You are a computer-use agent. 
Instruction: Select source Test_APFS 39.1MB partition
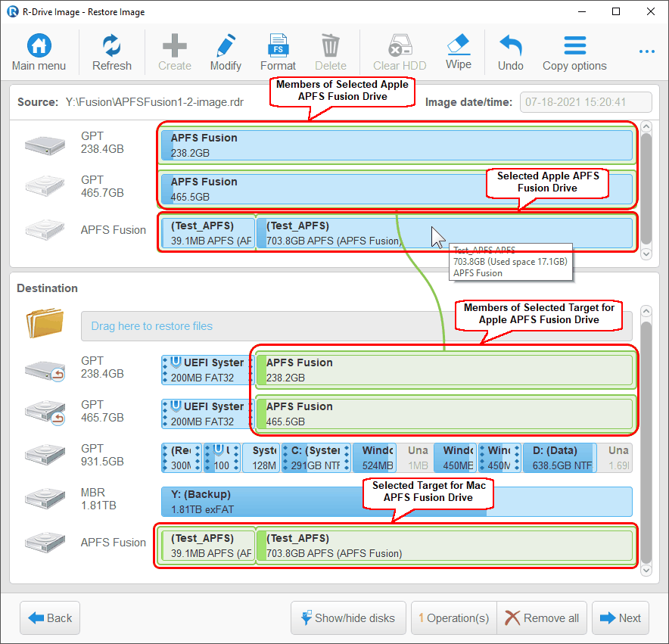[x=208, y=233]
